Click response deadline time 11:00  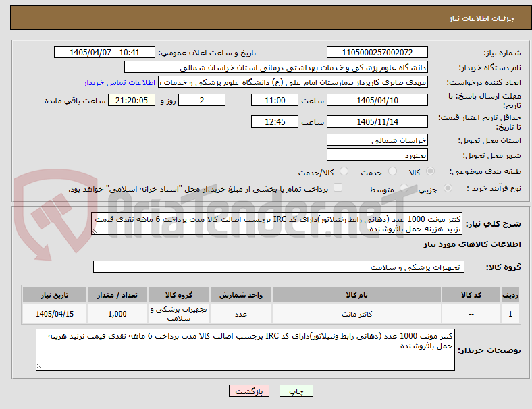pyautogui.click(x=275, y=100)
